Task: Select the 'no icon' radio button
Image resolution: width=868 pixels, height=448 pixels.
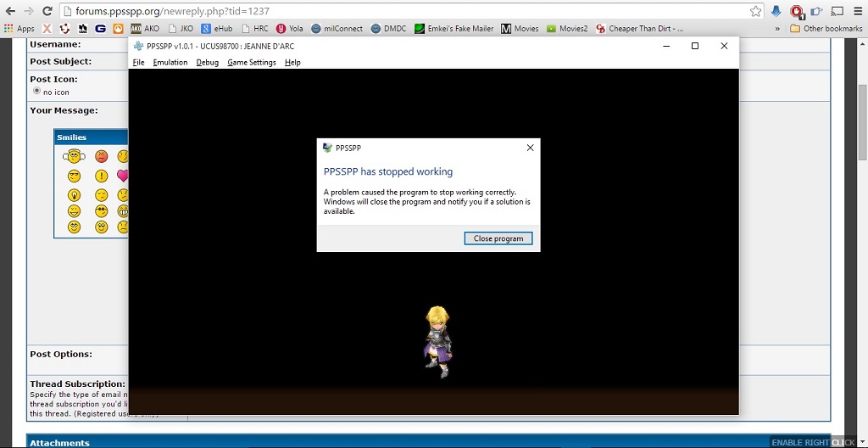Action: coord(36,91)
